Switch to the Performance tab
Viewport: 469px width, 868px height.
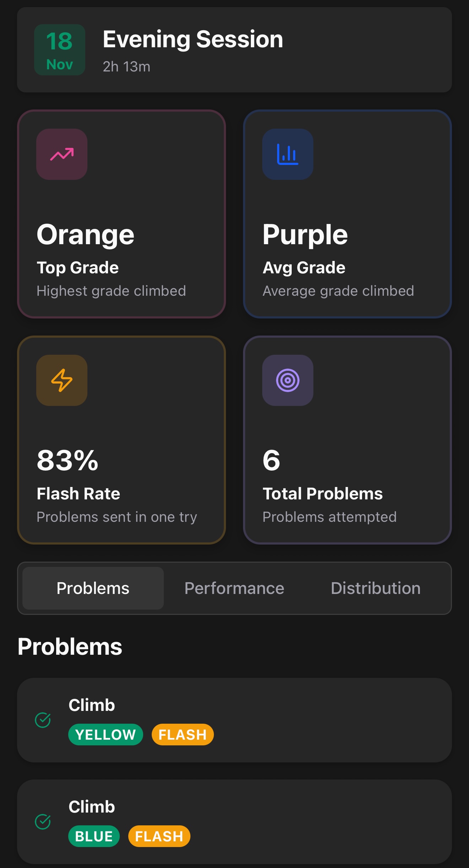coord(234,588)
